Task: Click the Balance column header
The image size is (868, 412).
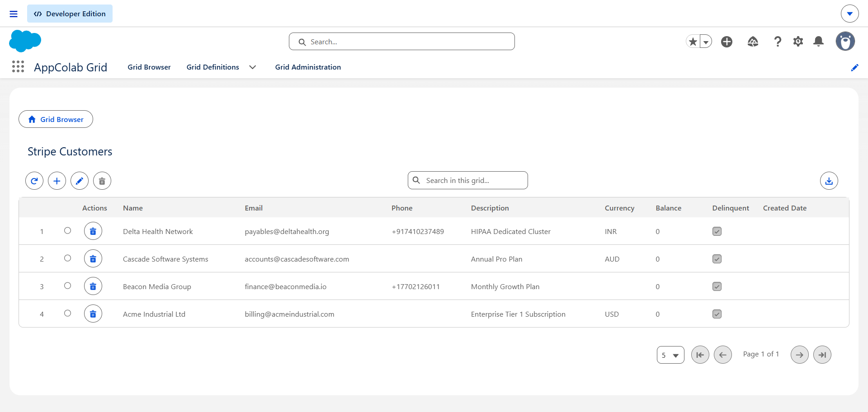Action: pyautogui.click(x=669, y=208)
